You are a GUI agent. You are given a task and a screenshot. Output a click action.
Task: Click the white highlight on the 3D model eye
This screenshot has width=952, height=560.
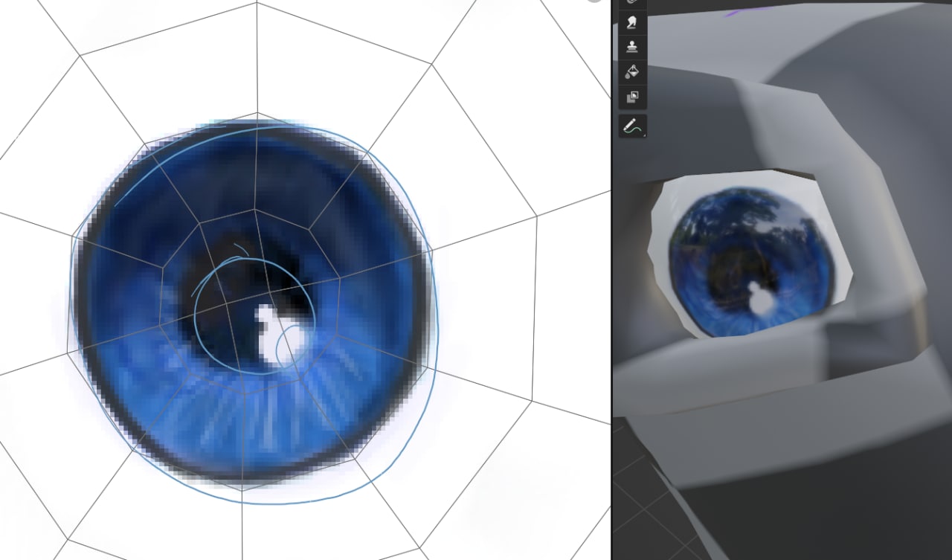pyautogui.click(x=757, y=299)
